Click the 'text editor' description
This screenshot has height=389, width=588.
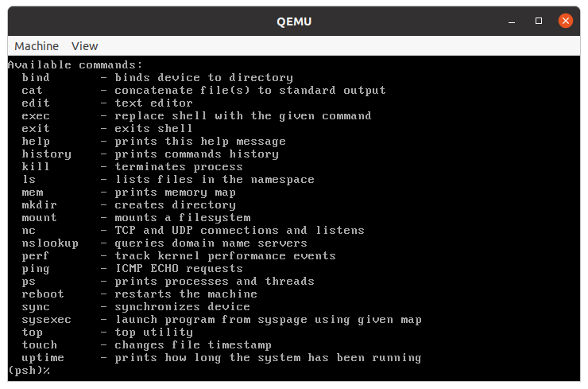click(153, 103)
